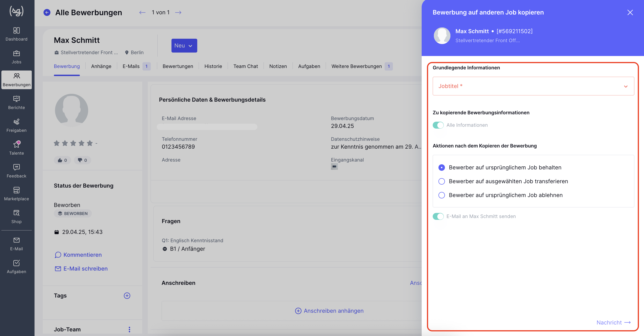Click the phone number 0123456789
644x336 pixels.
(178, 147)
